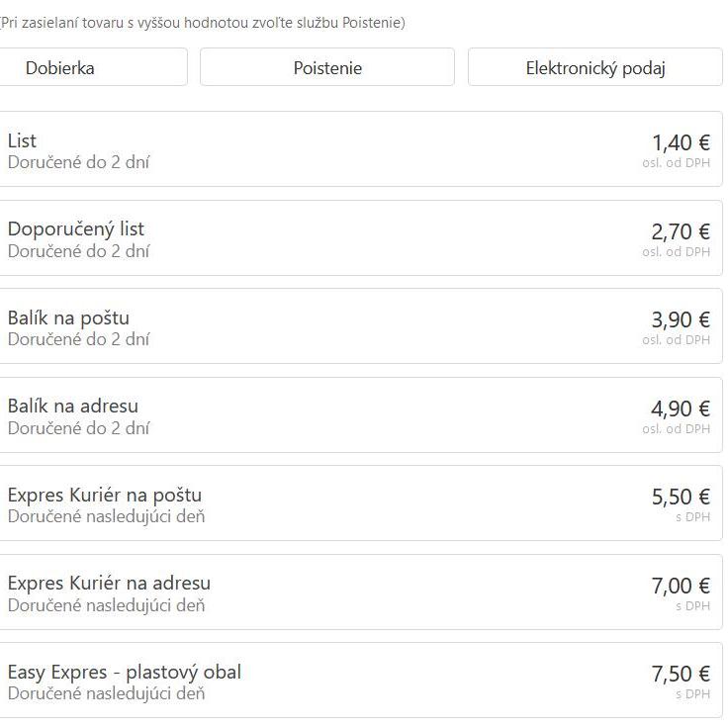The width and height of the screenshot is (728, 728).
Task: Enable the Poistenie service
Action: pyautogui.click(x=327, y=68)
